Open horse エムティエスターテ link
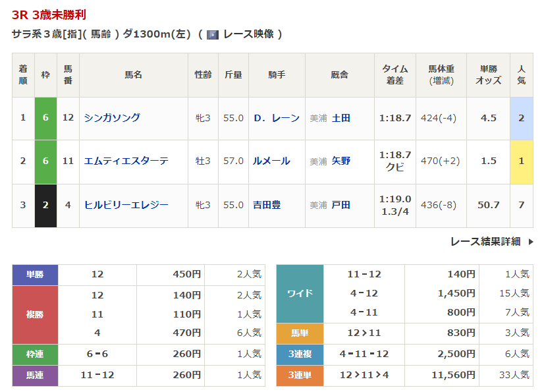Viewport: 544px width, 392px height. coord(126,161)
